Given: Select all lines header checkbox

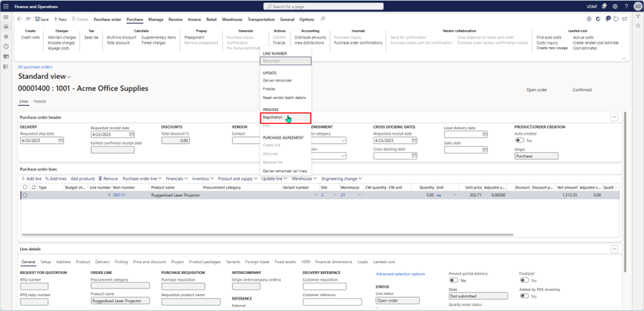Looking at the screenshot, I should click(25, 187).
